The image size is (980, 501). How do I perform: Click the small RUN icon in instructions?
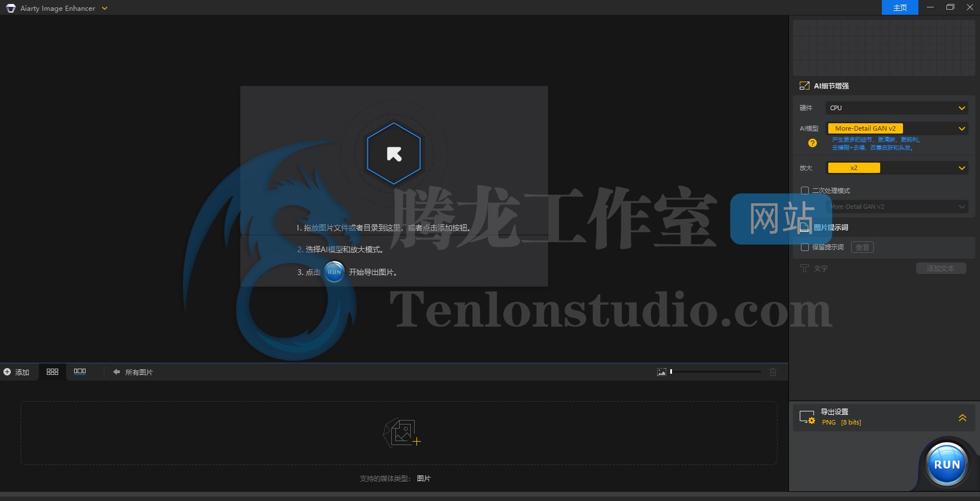(x=334, y=272)
